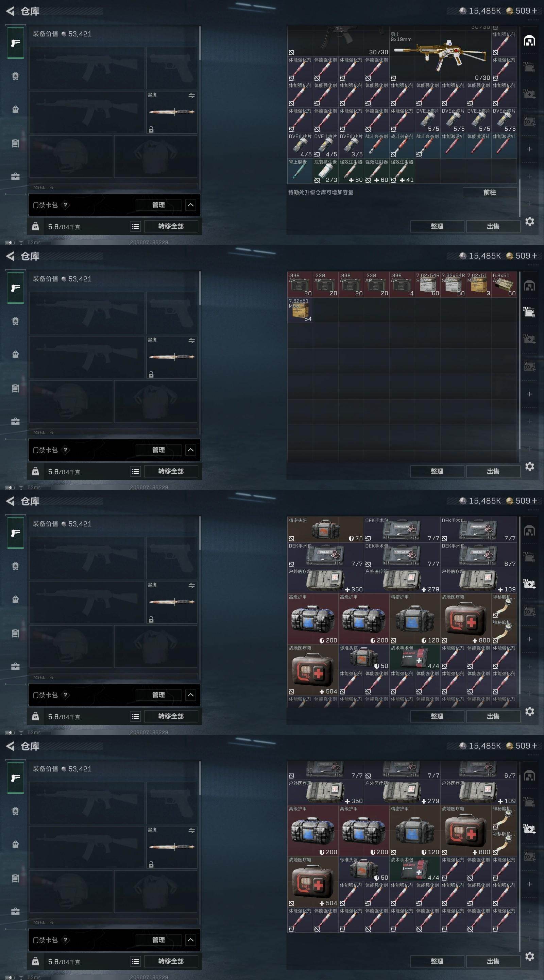Choose the 7.62x51 M80 ammo stack of 54
Image resolution: width=544 pixels, height=980 pixels.
pyautogui.click(x=300, y=310)
